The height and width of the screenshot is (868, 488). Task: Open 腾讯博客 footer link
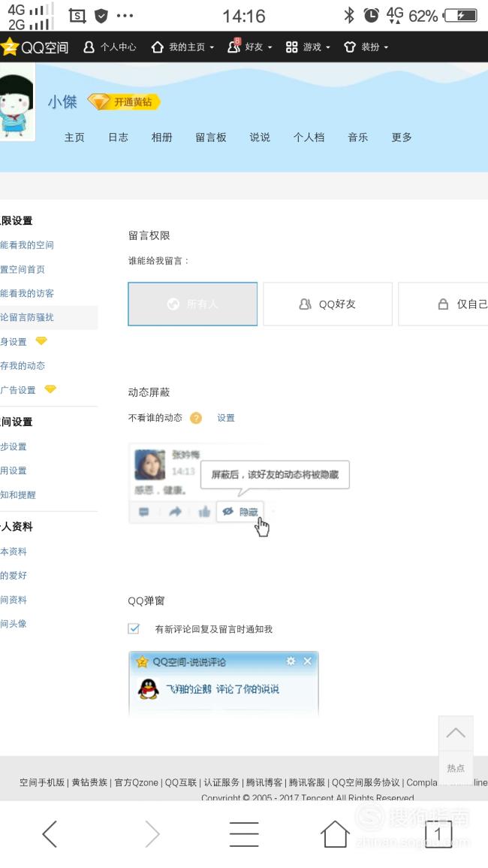[264, 782]
